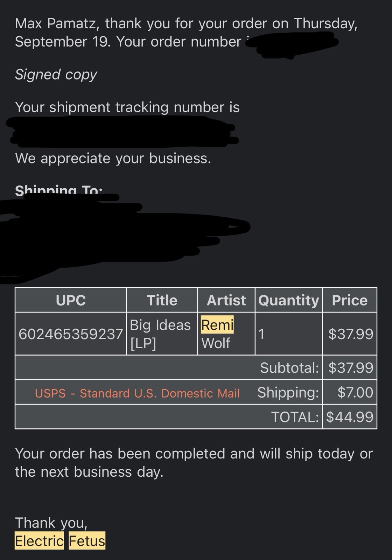Click the Title column header
This screenshot has width=392, height=560.
162,300
